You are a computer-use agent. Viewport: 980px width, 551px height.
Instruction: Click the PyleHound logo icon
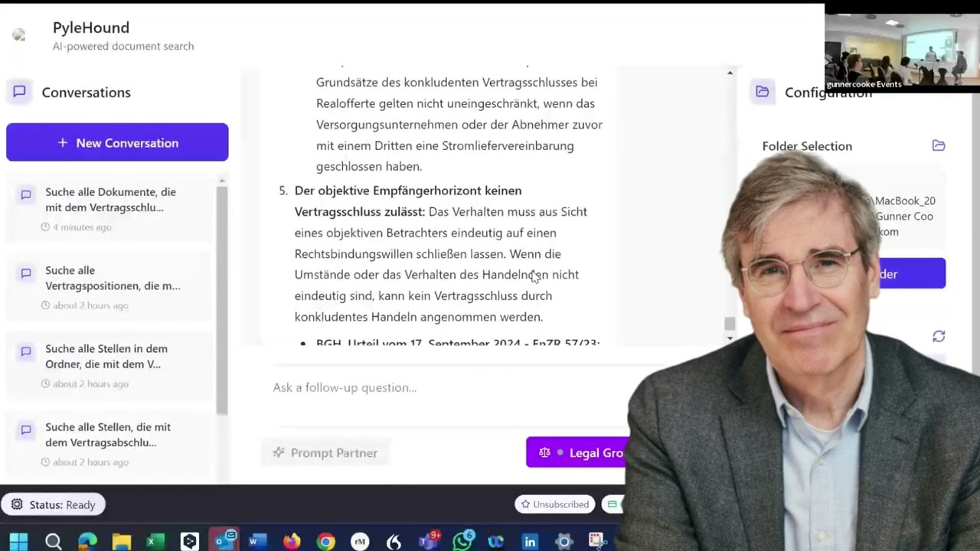(19, 35)
